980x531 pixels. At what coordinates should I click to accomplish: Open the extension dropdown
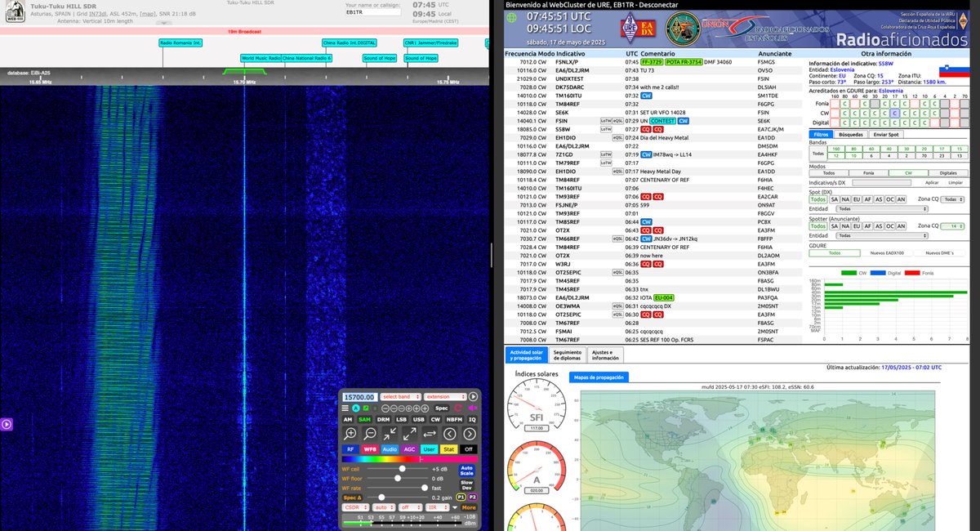445,397
